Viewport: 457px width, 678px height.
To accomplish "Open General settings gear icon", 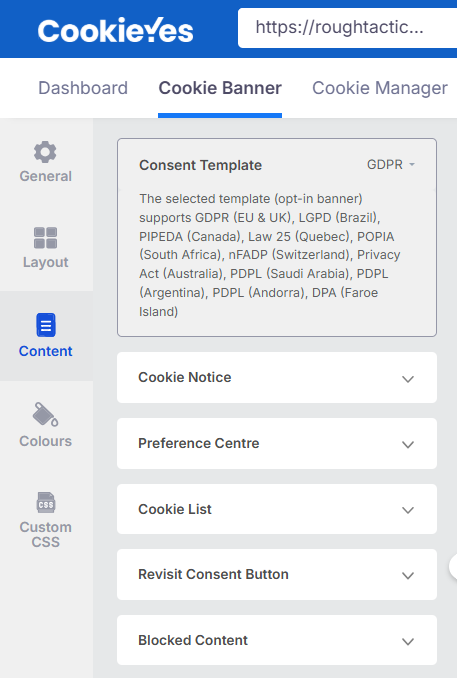I will coord(45,152).
